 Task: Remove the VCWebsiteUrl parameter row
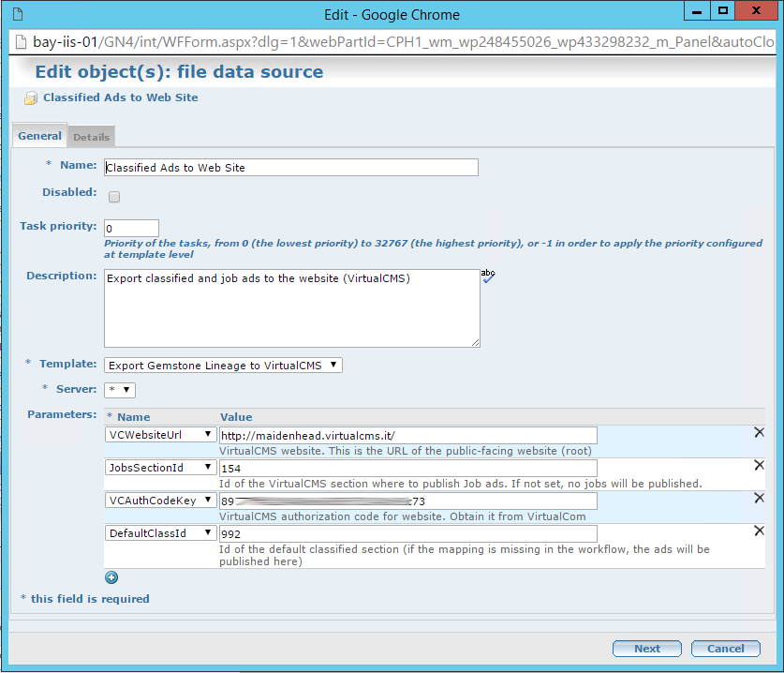(759, 432)
